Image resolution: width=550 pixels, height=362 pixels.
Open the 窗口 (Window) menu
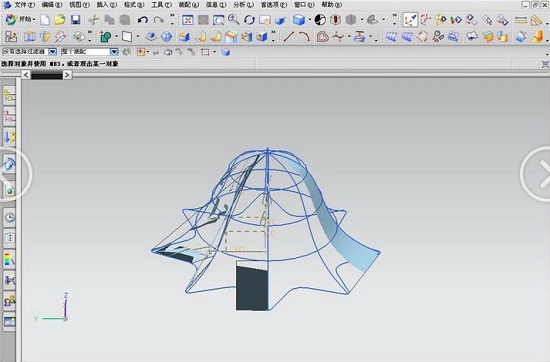(x=304, y=5)
